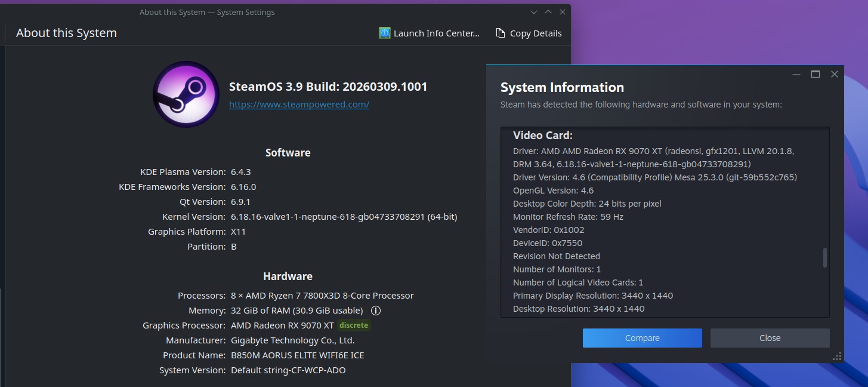Viewport: 868px width, 387px height.
Task: Open the steampowered.com link
Action: [x=299, y=105]
